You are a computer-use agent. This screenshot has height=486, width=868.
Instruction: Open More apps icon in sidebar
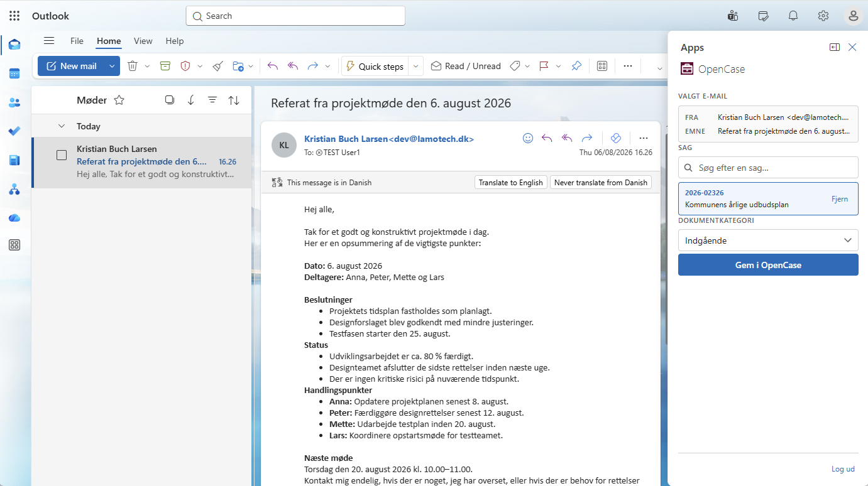[x=14, y=246]
